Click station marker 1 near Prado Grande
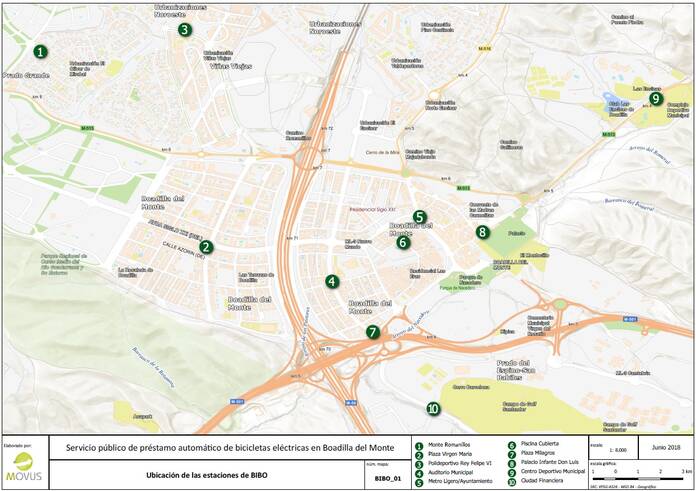 tap(40, 51)
